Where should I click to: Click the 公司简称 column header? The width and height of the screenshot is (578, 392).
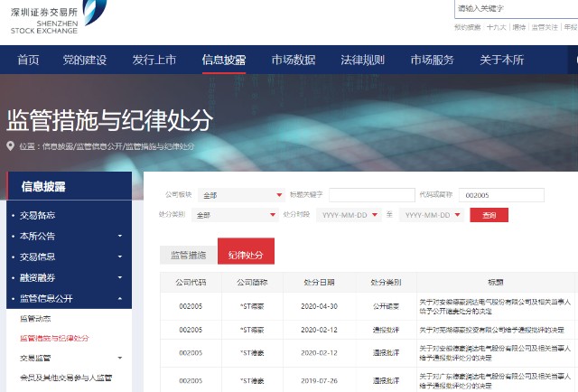pos(252,283)
